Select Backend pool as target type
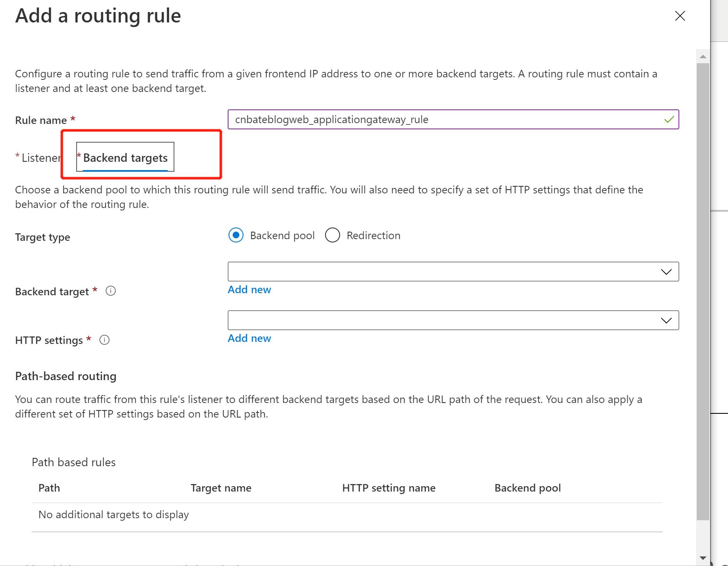This screenshot has height=566, width=728. [236, 235]
